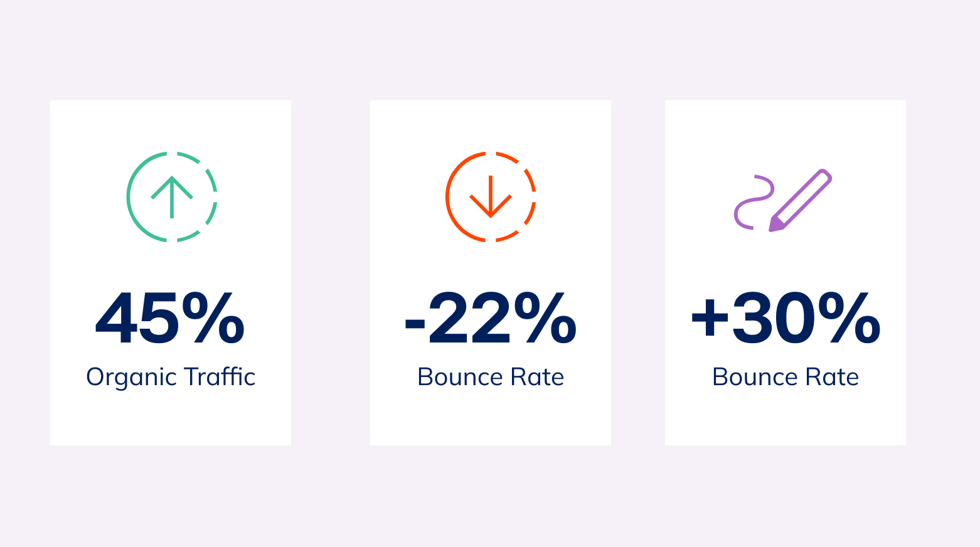Click the Bounce Rate label under -22%
This screenshot has width=980, height=547.
(491, 377)
